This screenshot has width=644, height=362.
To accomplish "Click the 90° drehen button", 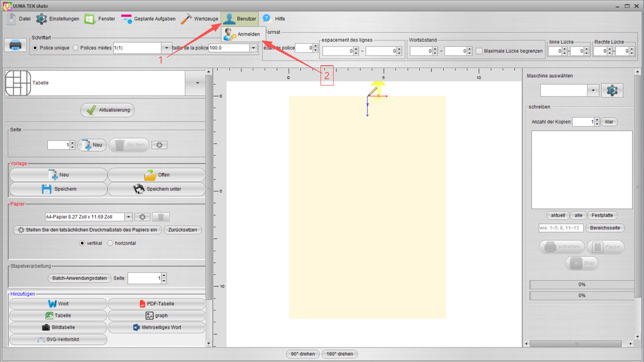I will 303,354.
